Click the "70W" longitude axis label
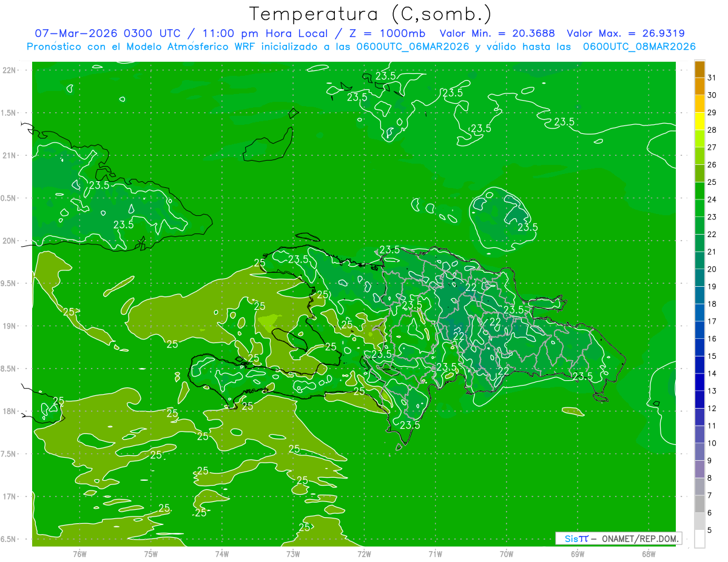 click(506, 554)
